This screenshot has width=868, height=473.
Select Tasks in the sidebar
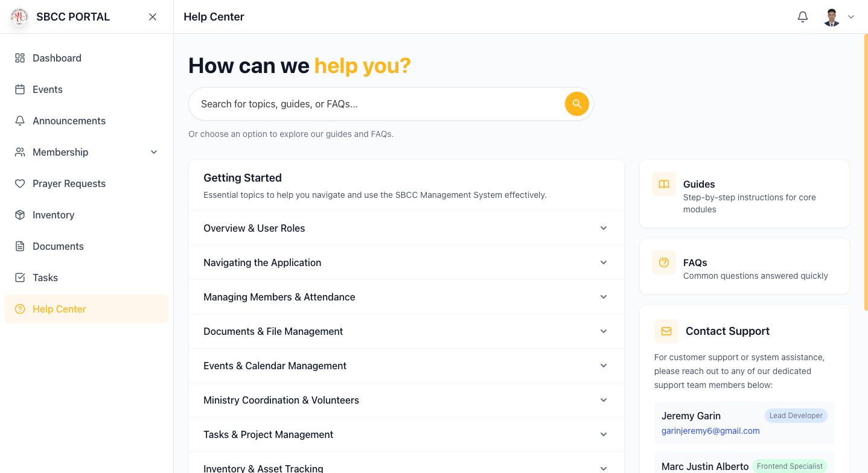click(x=45, y=278)
